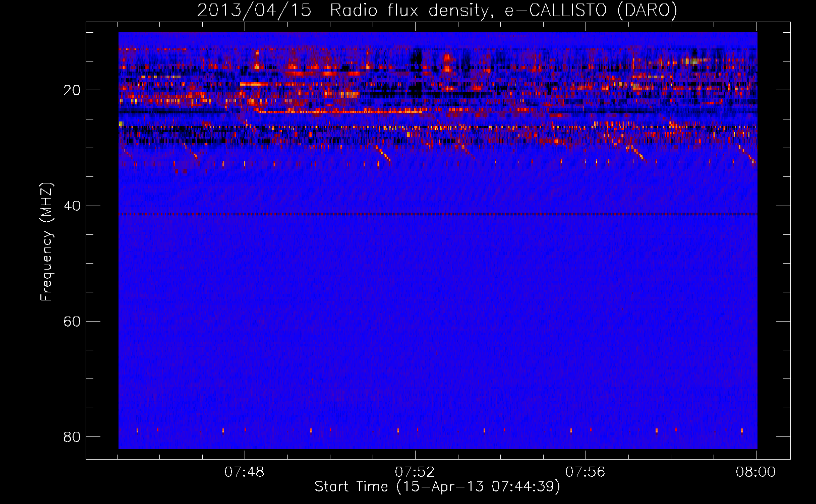816x504 pixels.
Task: Click the 08:00 time tick label
Action: point(756,472)
